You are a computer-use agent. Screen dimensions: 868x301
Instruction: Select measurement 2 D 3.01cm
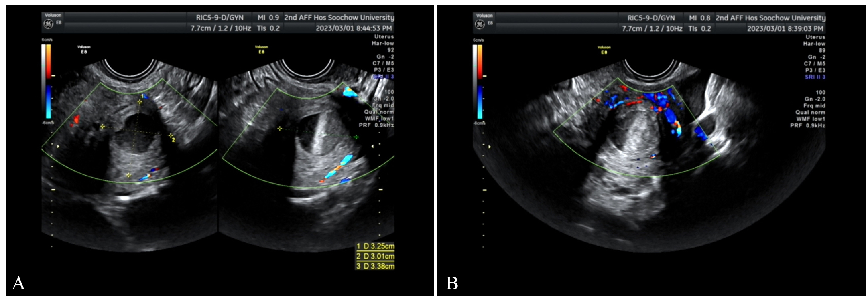[375, 256]
